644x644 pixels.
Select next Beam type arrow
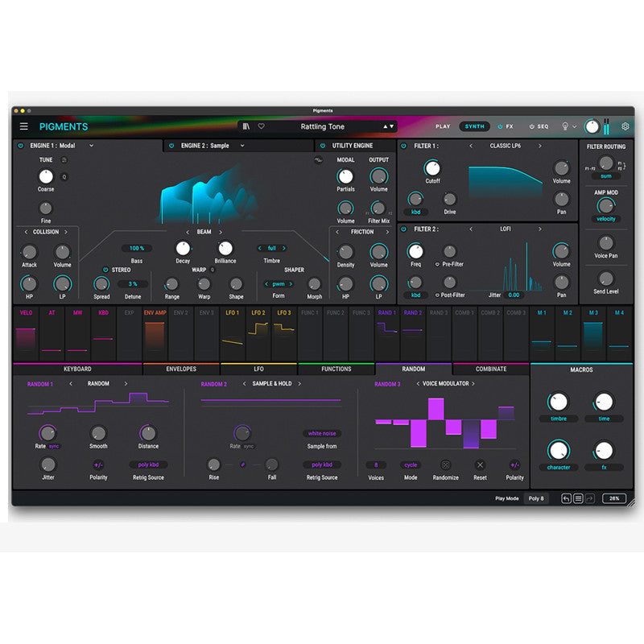pyautogui.click(x=221, y=232)
